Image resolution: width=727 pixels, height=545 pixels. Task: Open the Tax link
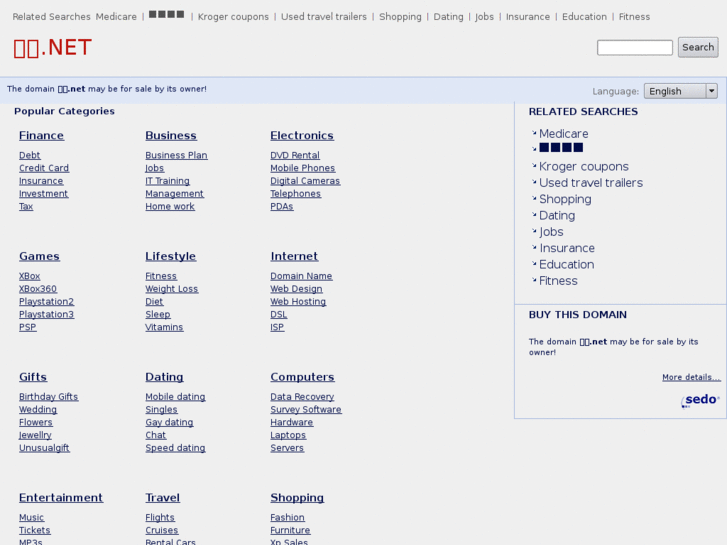26,206
